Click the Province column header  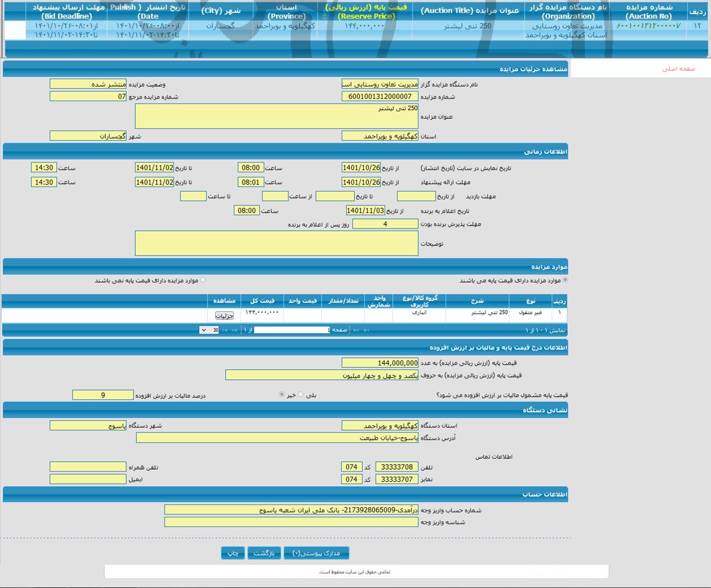coord(286,11)
